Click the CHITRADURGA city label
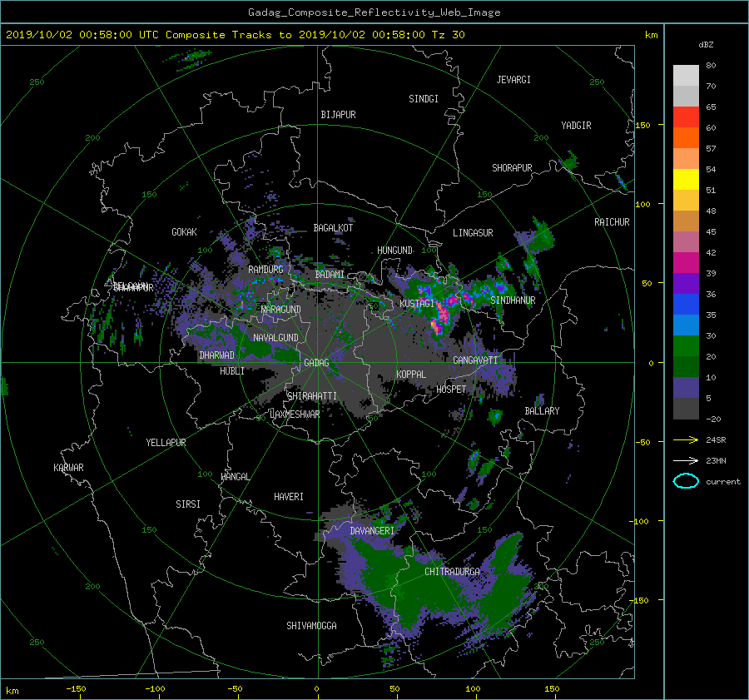 (x=452, y=572)
